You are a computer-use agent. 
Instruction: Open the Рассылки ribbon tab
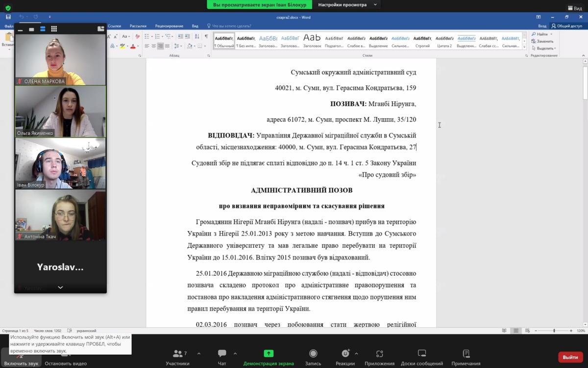(138, 26)
